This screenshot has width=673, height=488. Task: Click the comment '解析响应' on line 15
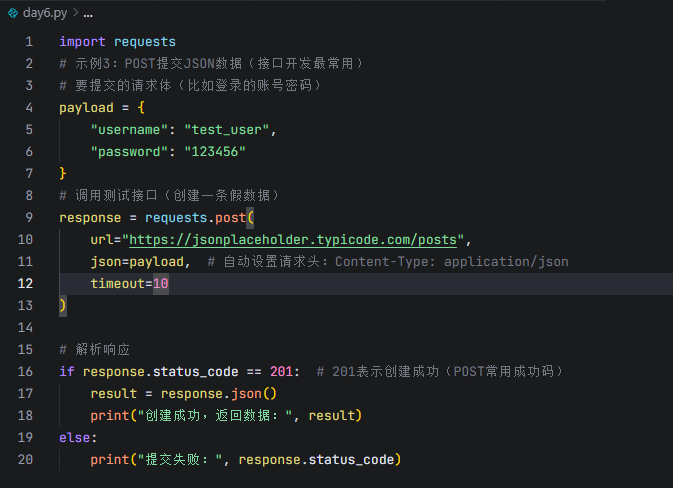103,350
